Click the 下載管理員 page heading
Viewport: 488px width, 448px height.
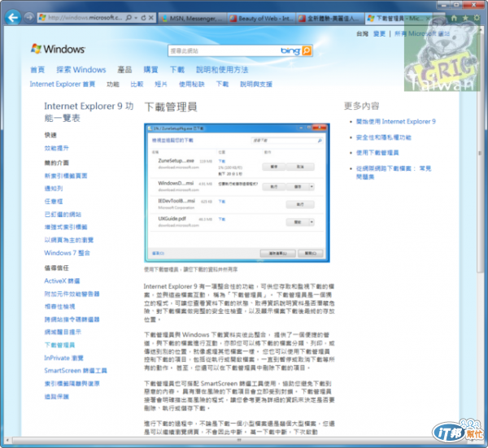[171, 107]
